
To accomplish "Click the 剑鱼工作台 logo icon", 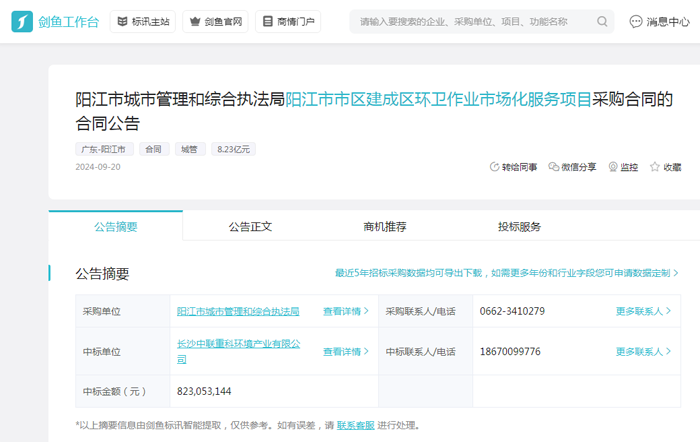I will tap(22, 21).
